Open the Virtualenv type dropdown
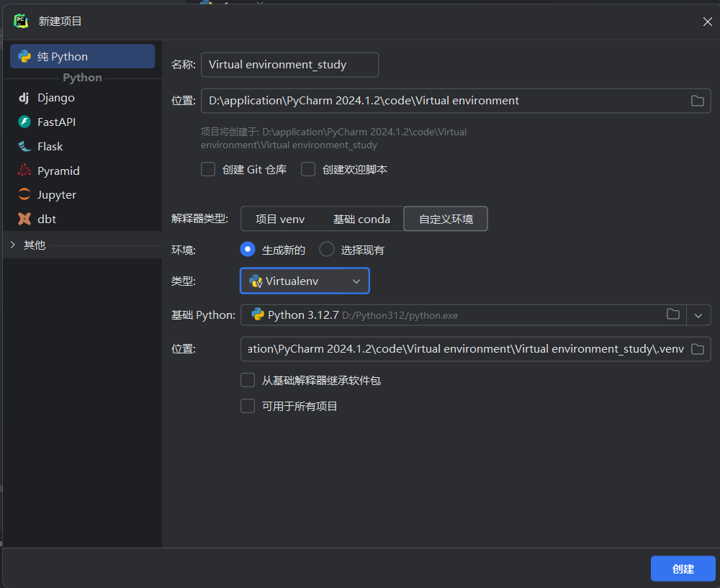This screenshot has width=720, height=588. pos(305,281)
